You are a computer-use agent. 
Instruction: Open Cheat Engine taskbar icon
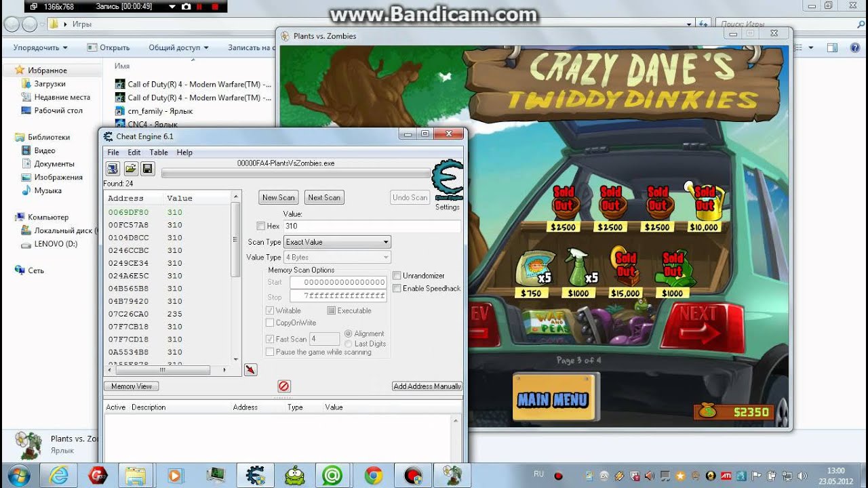(x=255, y=475)
